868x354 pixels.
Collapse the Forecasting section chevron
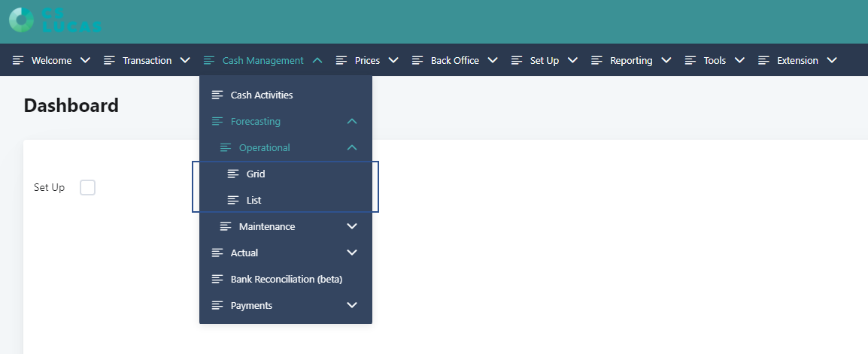[351, 121]
